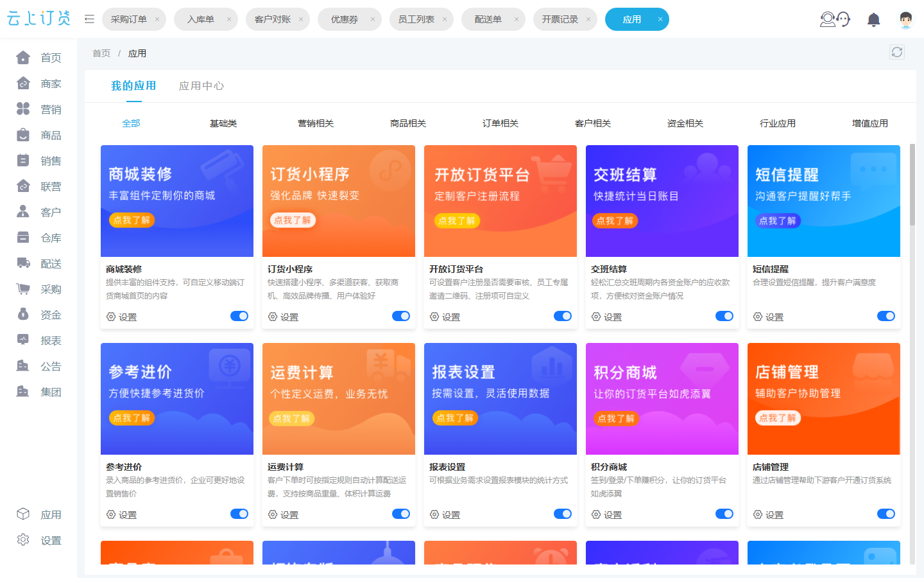The width and height of the screenshot is (924, 578).
Task: Open 集团 in the sidebar
Action: pyautogui.click(x=38, y=392)
